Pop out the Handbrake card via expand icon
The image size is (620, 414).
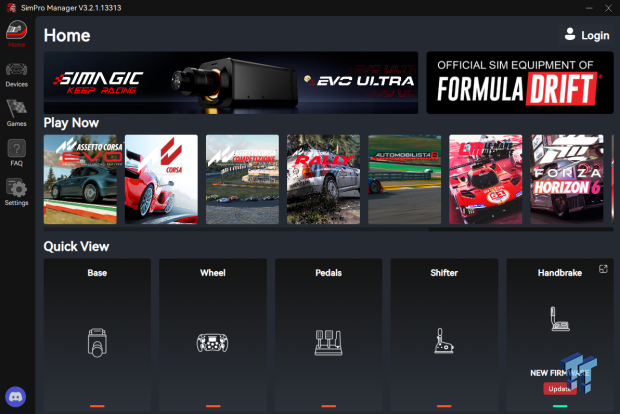point(603,269)
